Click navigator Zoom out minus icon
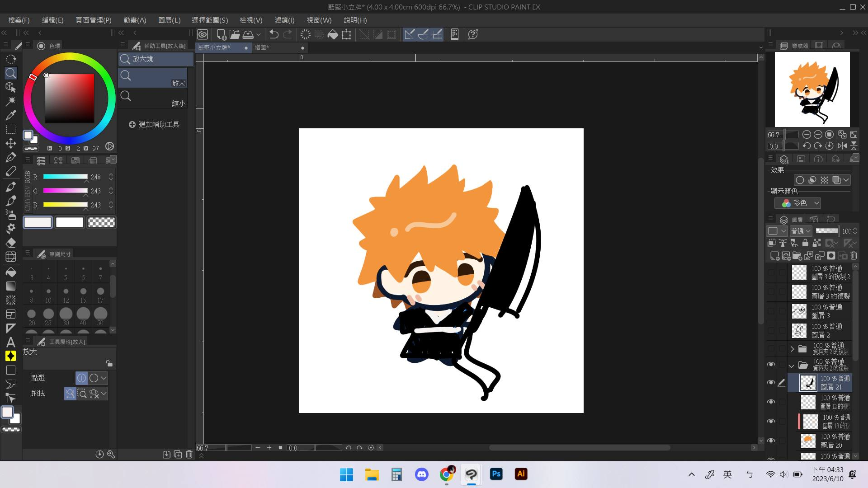This screenshot has width=868, height=488. [x=807, y=135]
